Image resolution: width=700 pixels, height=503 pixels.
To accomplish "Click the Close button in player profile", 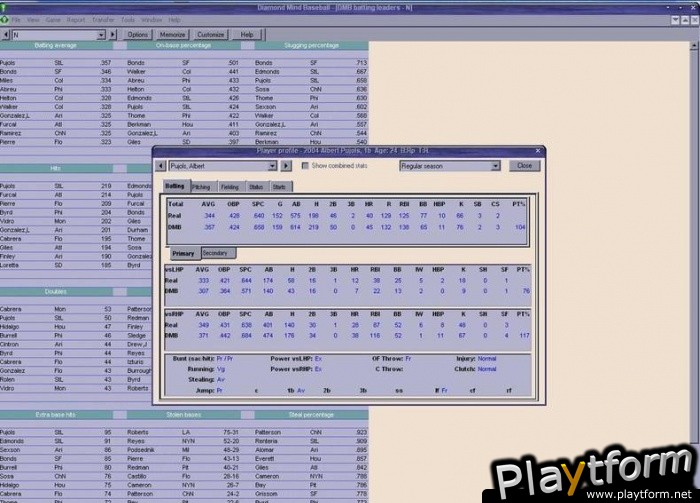I will coord(525,166).
